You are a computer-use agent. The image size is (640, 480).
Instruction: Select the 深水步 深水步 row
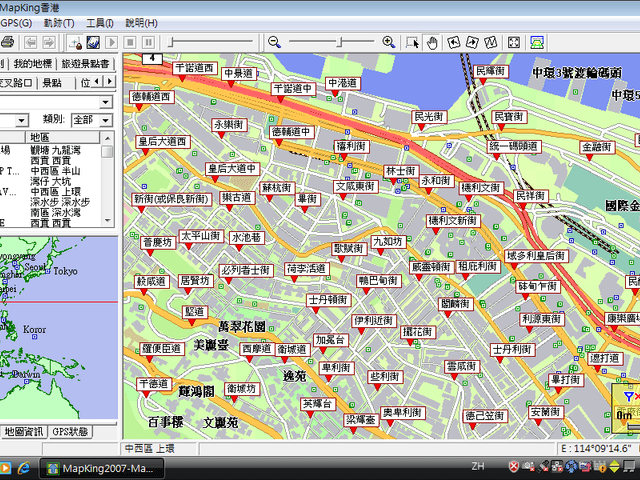[60, 202]
